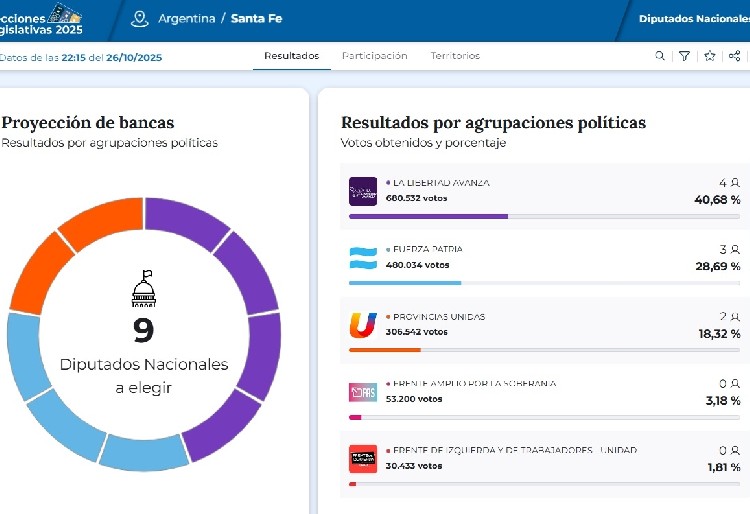Click the share icon
This screenshot has height=514, width=750.
[735, 56]
